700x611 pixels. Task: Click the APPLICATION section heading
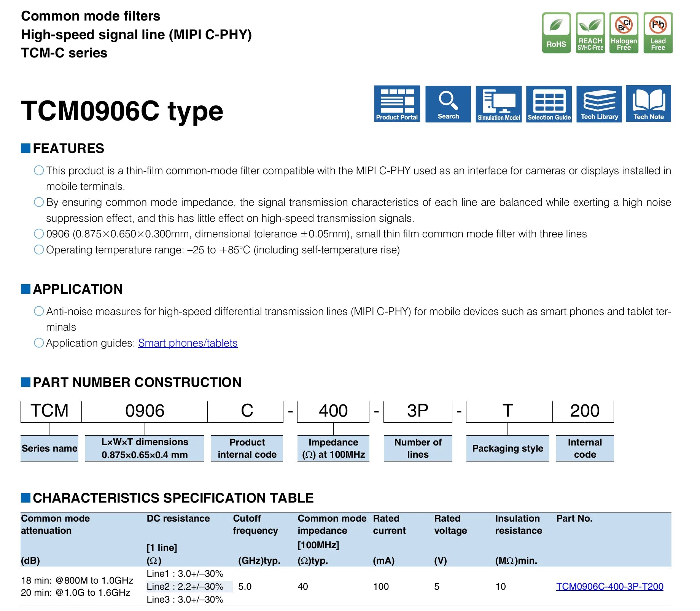pos(78,289)
